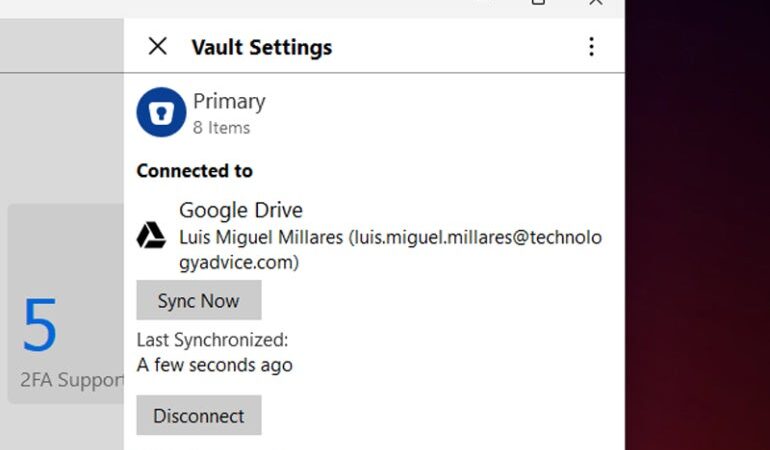This screenshot has height=450, width=770.
Task: Click the 8 Items count text
Action: pos(221,128)
